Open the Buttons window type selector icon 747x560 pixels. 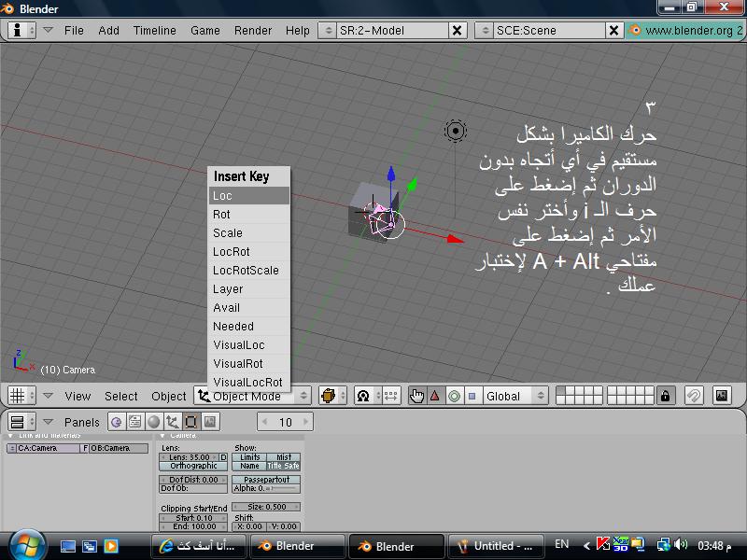pyautogui.click(x=21, y=422)
